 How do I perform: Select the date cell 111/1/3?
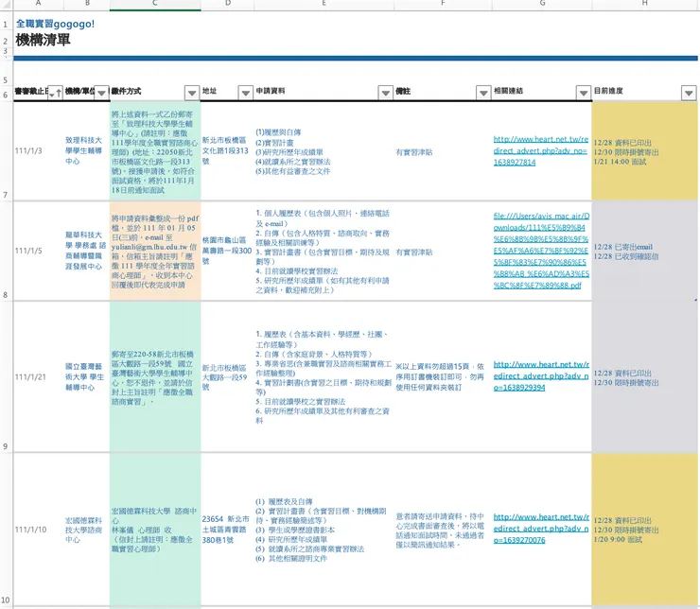coord(39,151)
